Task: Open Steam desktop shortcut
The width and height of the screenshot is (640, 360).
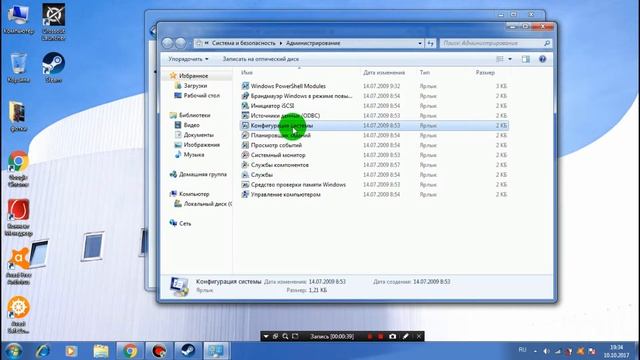Action: 53,68
